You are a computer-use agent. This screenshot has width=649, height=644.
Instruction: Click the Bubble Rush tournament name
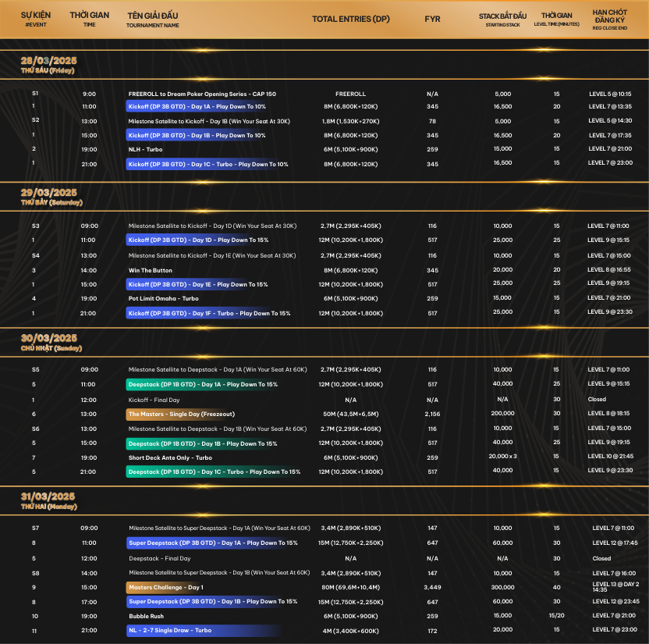coord(146,616)
